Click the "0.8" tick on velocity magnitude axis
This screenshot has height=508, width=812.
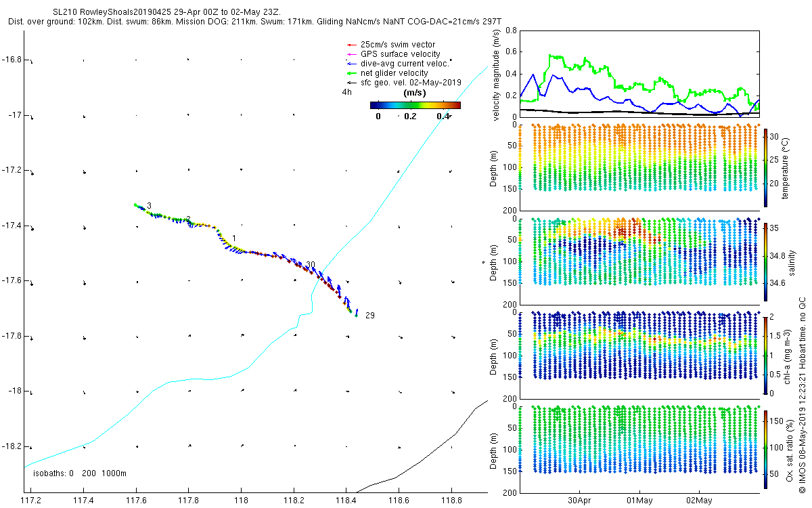(510, 30)
